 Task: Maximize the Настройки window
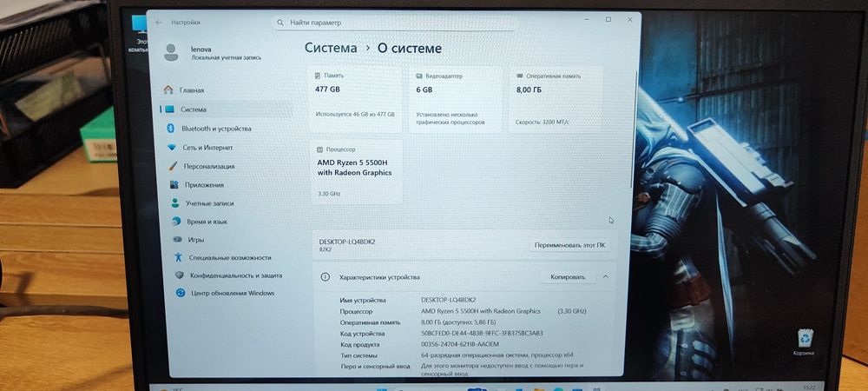[608, 19]
